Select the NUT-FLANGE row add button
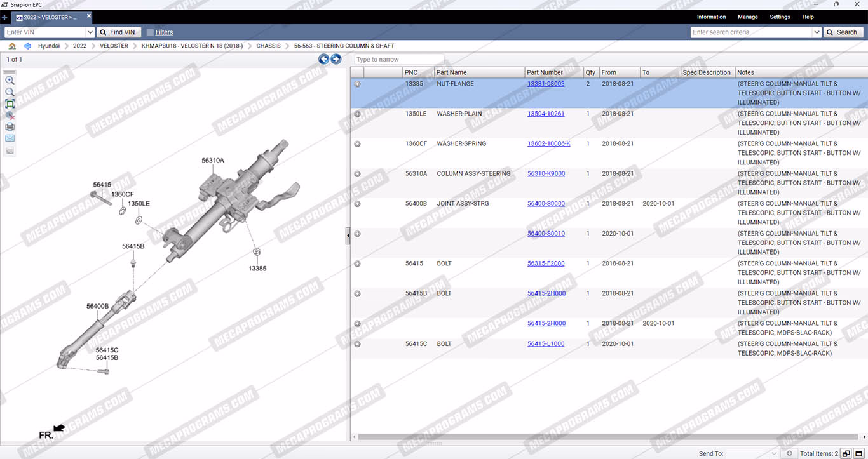Image resolution: width=868 pixels, height=459 pixels. click(357, 84)
